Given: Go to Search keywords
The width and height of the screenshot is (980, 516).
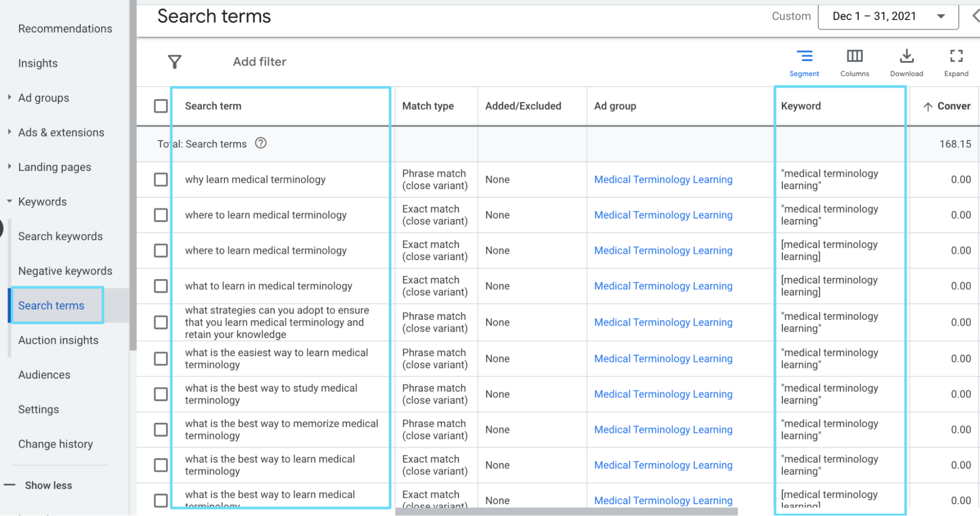Looking at the screenshot, I should [60, 236].
